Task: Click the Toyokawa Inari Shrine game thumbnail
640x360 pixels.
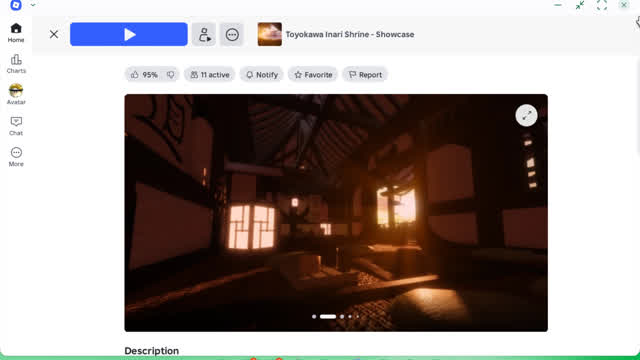Action: tap(269, 34)
